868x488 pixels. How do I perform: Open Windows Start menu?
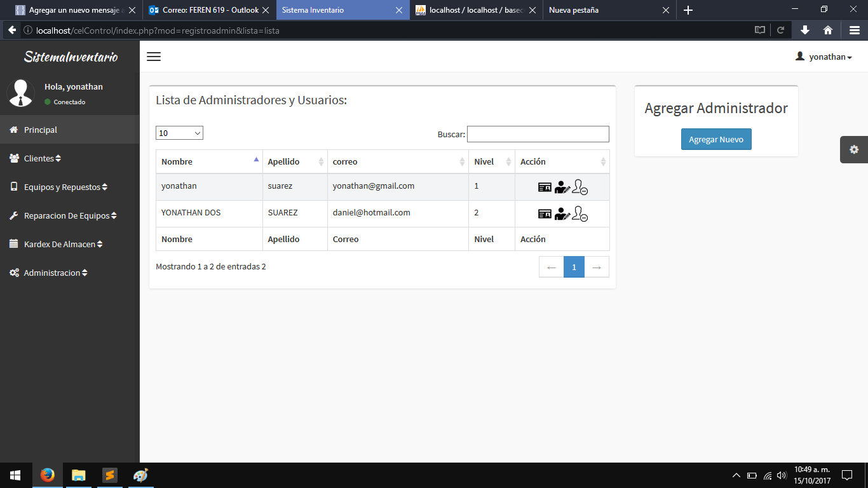coord(15,475)
